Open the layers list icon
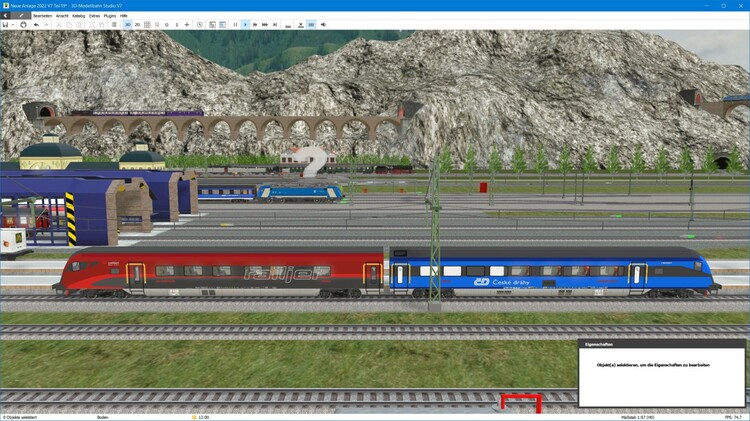This screenshot has width=750, height=421. [x=114, y=24]
